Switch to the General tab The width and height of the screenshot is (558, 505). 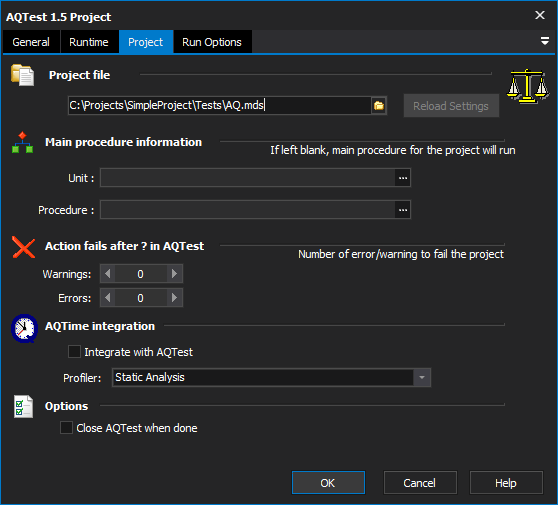[31, 42]
